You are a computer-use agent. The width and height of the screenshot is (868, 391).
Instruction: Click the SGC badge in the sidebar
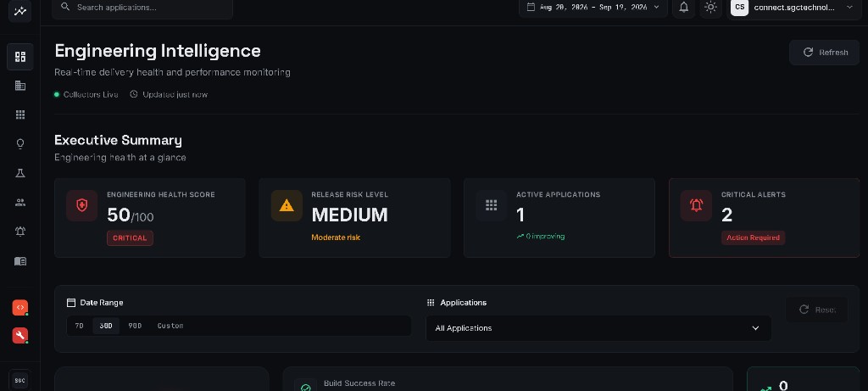coord(20,381)
